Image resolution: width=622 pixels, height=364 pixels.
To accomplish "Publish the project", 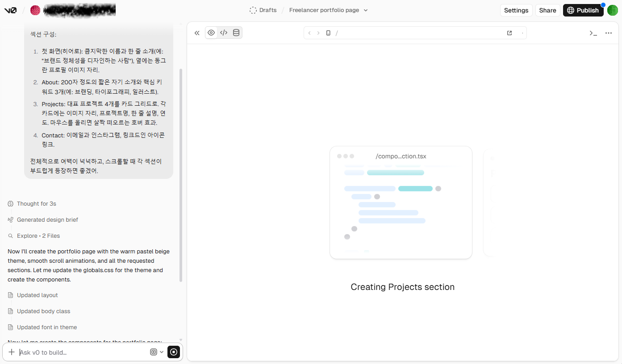I will tap(583, 10).
